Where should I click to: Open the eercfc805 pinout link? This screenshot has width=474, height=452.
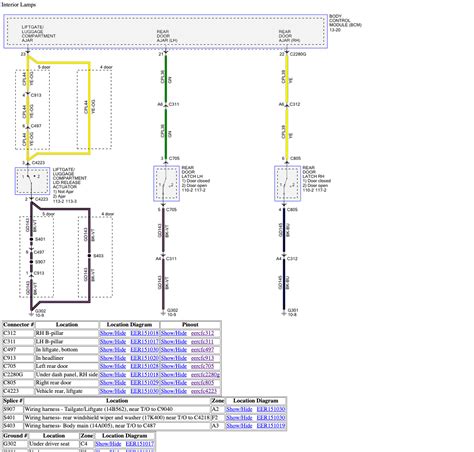[202, 383]
